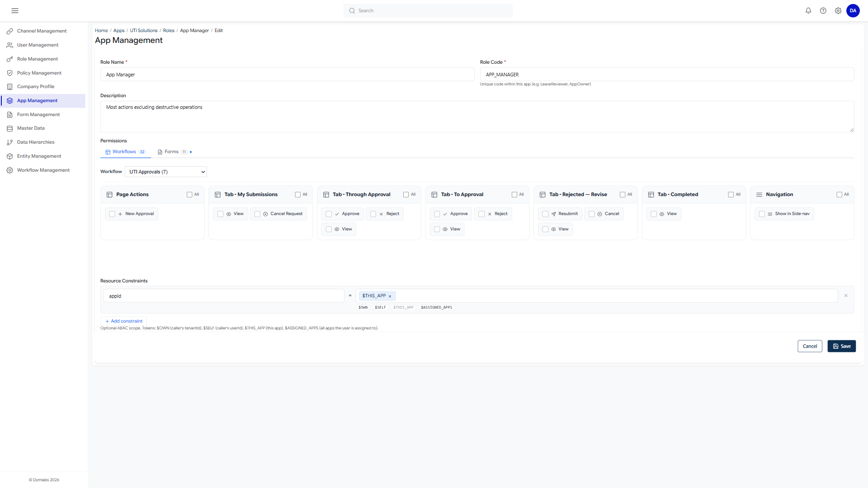Click Tab - My Submissions panel icon
Image resolution: width=868 pixels, height=488 pixels.
coord(217,195)
